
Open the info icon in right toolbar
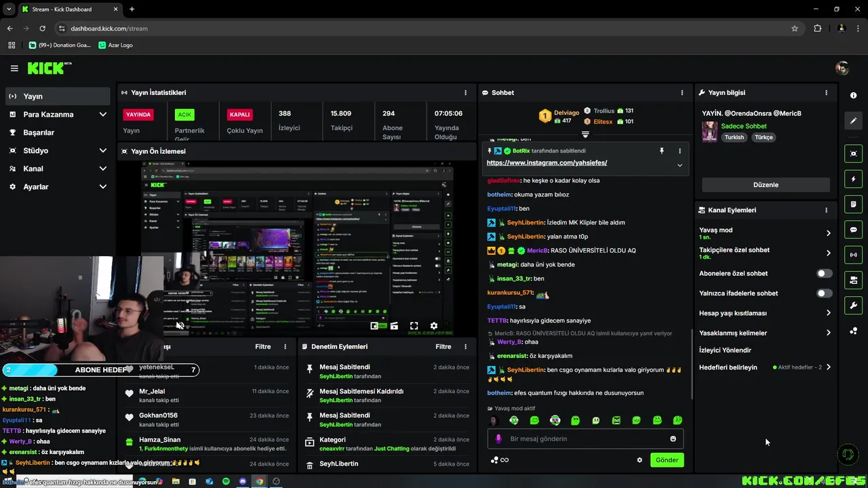[x=853, y=96]
